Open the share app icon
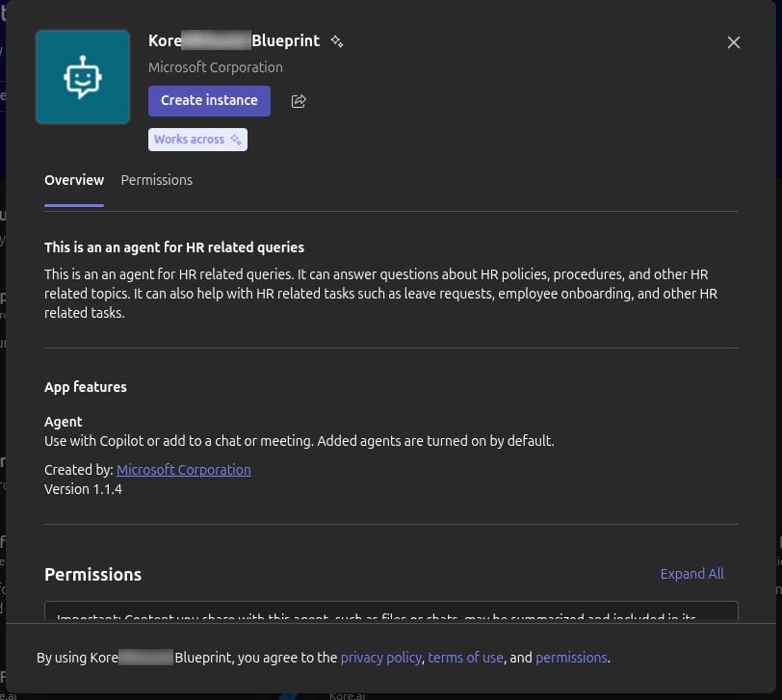This screenshot has width=782, height=700. point(299,101)
